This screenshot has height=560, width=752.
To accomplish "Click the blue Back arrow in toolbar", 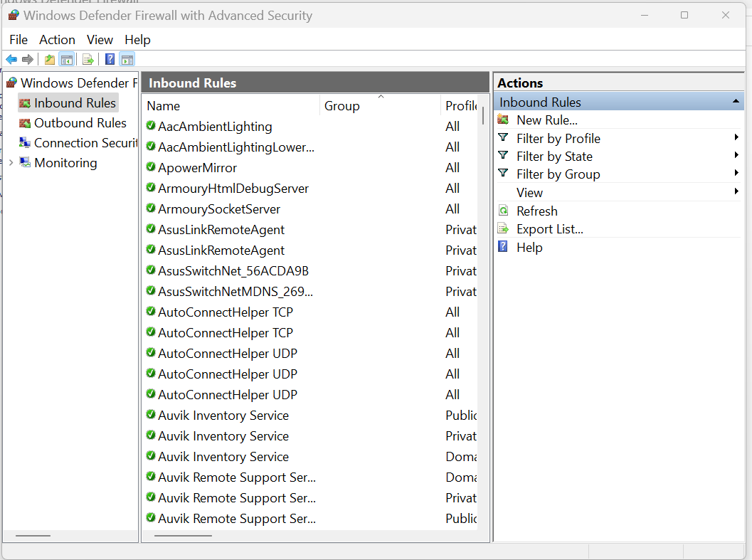I will (11, 60).
